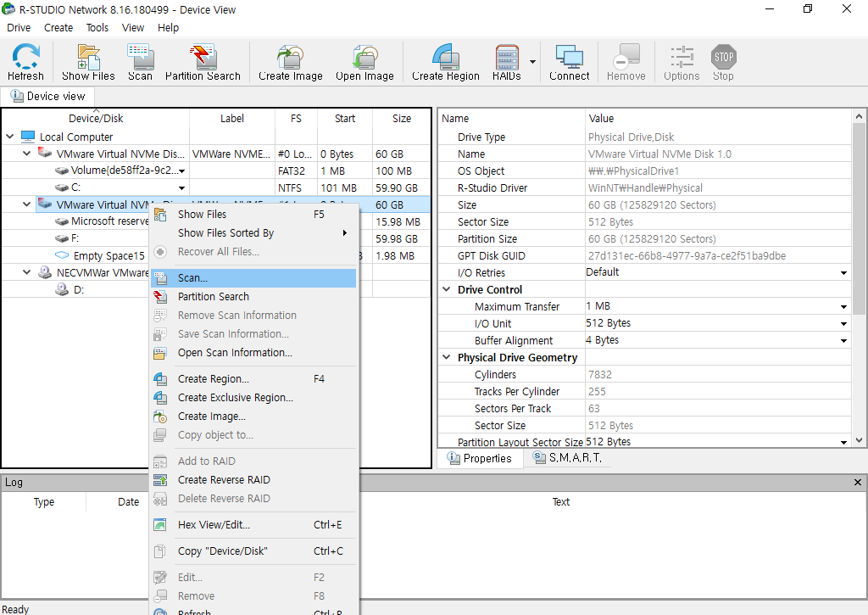
Task: Select the Device view tab
Action: tap(47, 97)
